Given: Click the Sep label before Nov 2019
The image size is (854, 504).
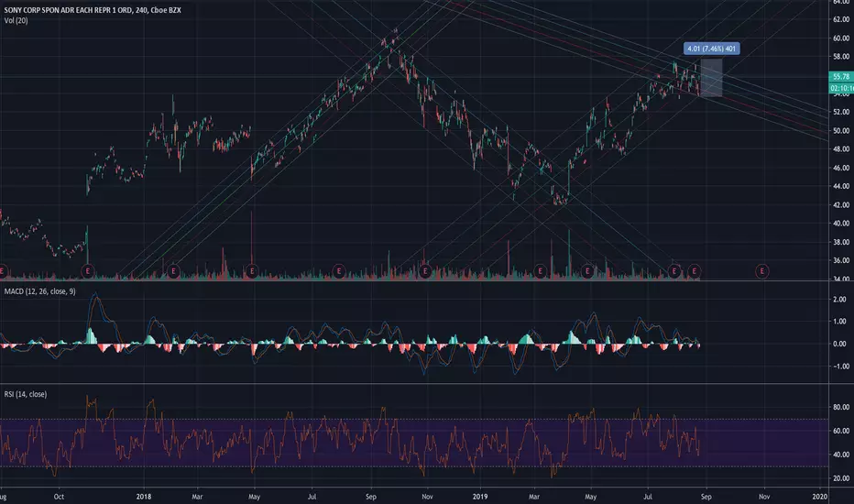Looking at the screenshot, I should tap(706, 497).
